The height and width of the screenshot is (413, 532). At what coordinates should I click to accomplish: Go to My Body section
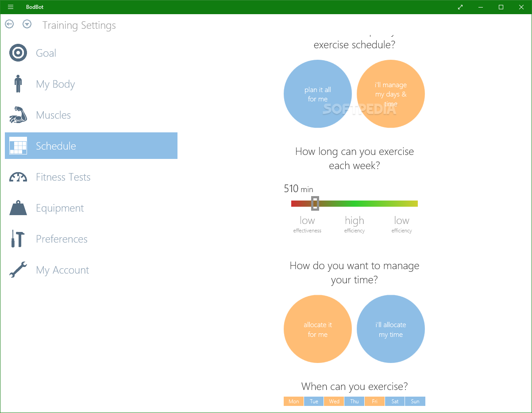pos(91,84)
